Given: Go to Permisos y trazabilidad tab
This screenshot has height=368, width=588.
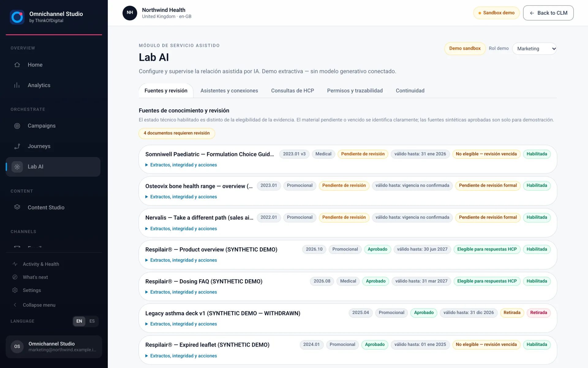Looking at the screenshot, I should pyautogui.click(x=355, y=91).
